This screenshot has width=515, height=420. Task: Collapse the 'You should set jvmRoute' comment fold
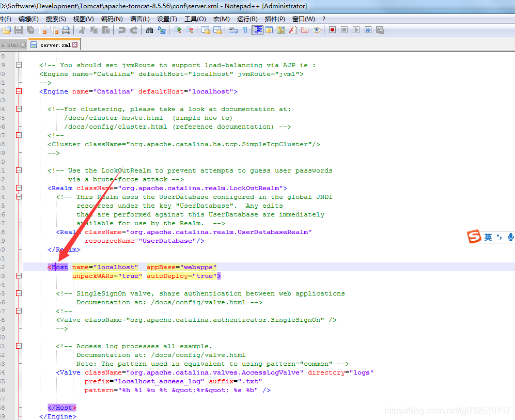[19, 65]
